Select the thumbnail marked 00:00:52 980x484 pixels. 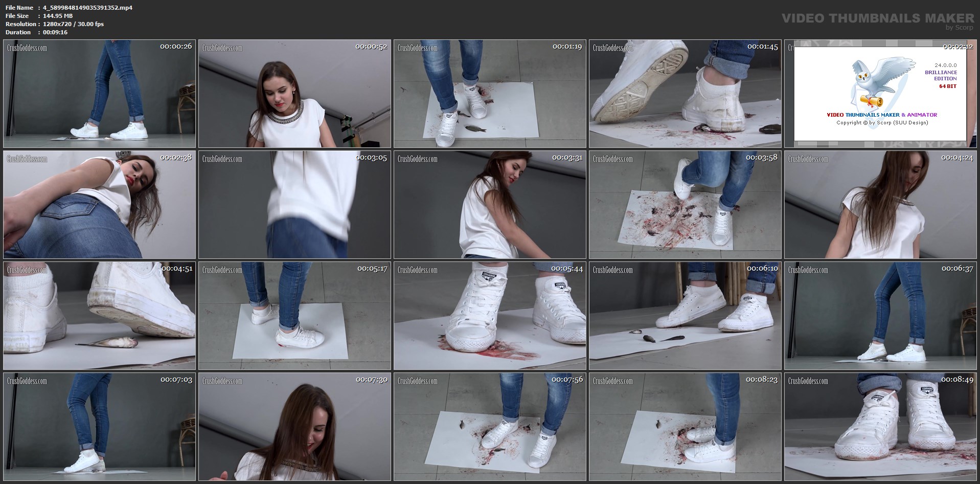coord(294,94)
